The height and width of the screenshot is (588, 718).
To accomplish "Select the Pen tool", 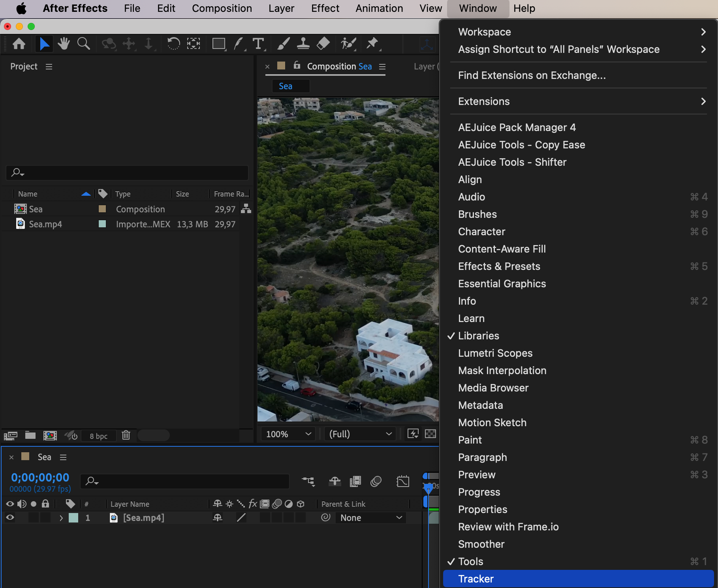I will tap(238, 43).
